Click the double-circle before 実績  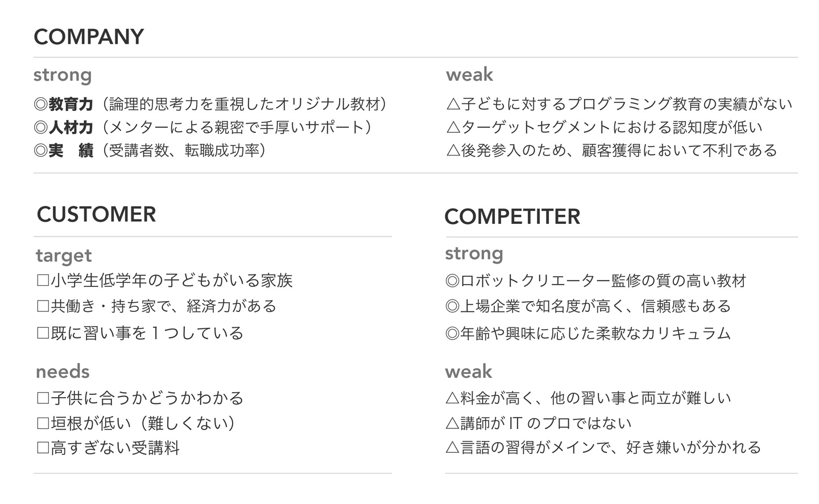[40, 151]
